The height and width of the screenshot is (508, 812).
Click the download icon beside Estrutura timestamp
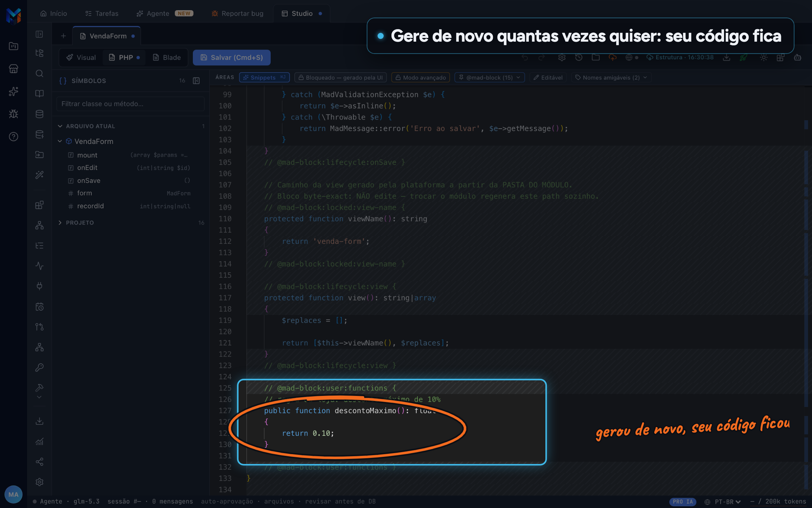[726, 58]
